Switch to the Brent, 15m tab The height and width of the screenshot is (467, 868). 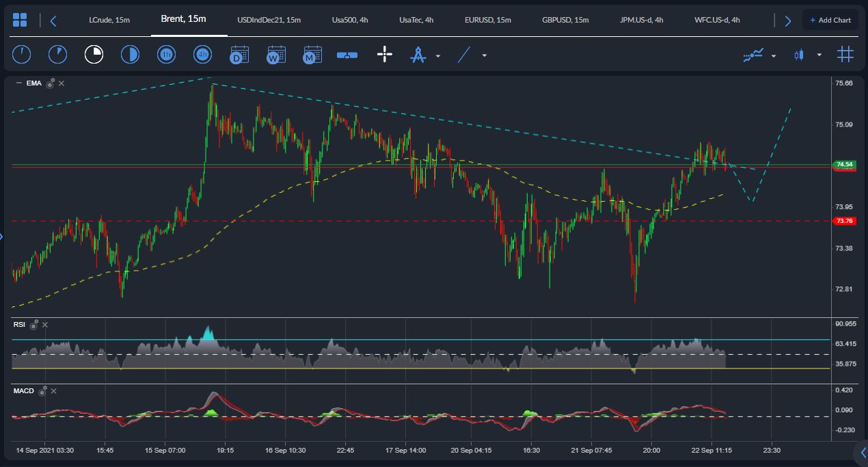(183, 19)
